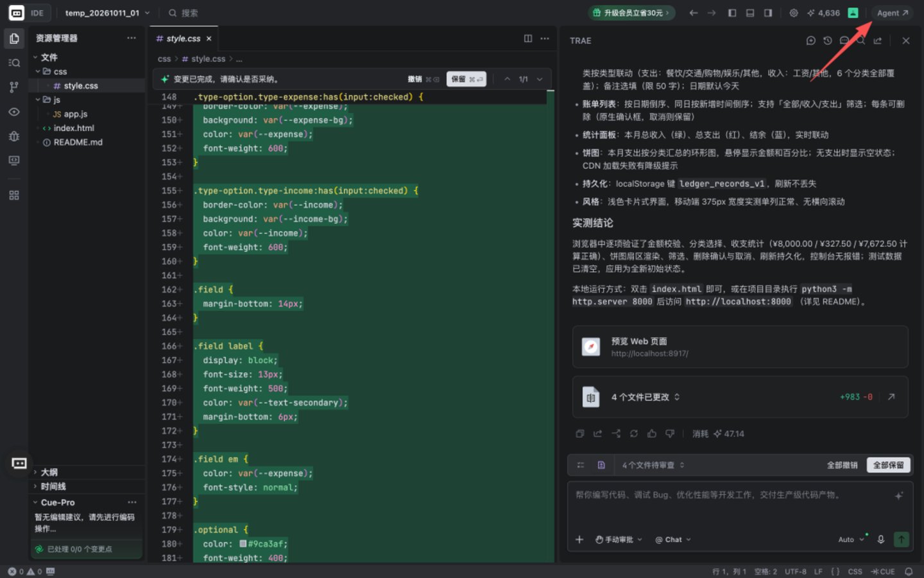Open the Run and Debug bug icon
This screenshot has height=578, width=924.
[x=14, y=136]
